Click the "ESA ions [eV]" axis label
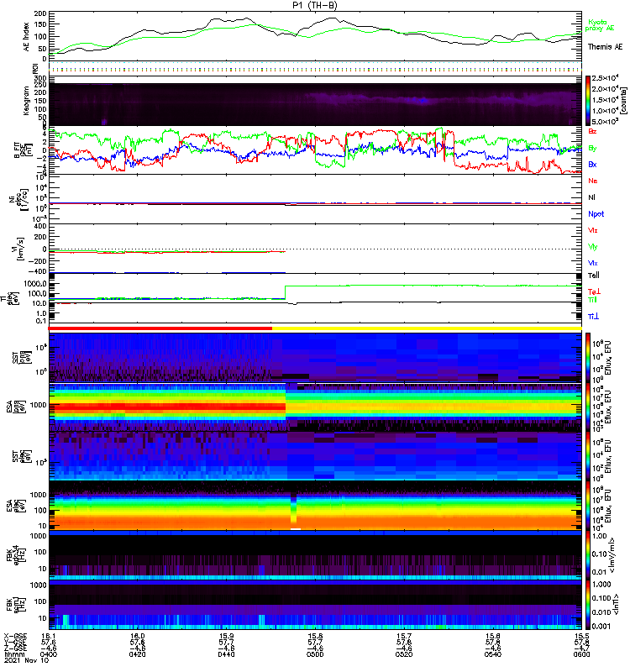Image resolution: width=630 pixels, height=672 pixels. [15, 407]
